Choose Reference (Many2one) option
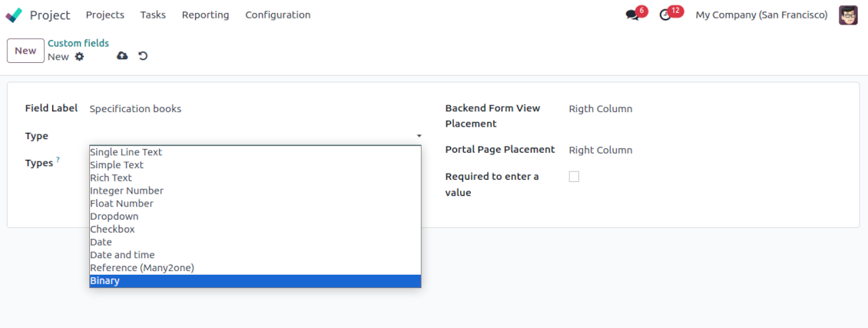The height and width of the screenshot is (328, 868). pos(142,268)
